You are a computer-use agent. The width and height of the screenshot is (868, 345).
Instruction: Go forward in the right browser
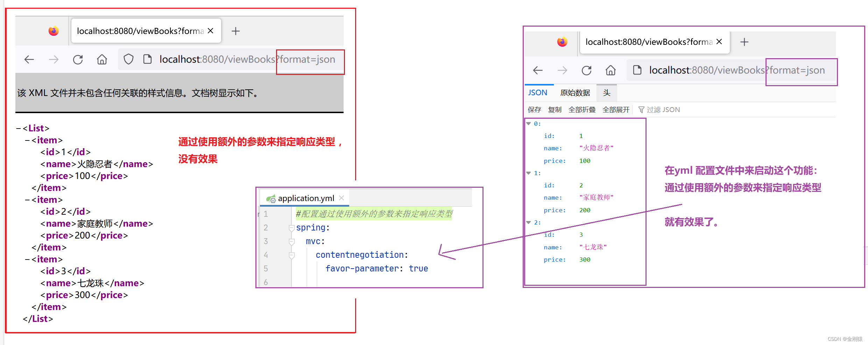(562, 70)
